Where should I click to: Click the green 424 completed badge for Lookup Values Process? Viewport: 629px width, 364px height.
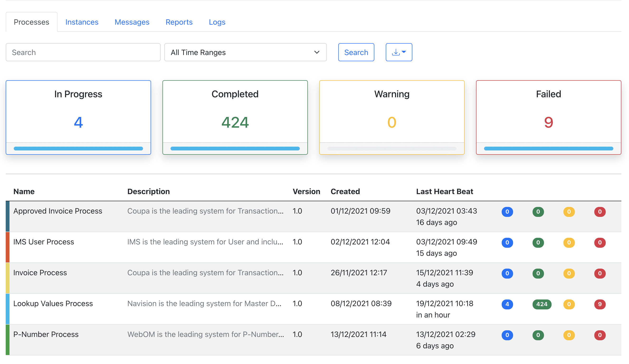click(542, 304)
